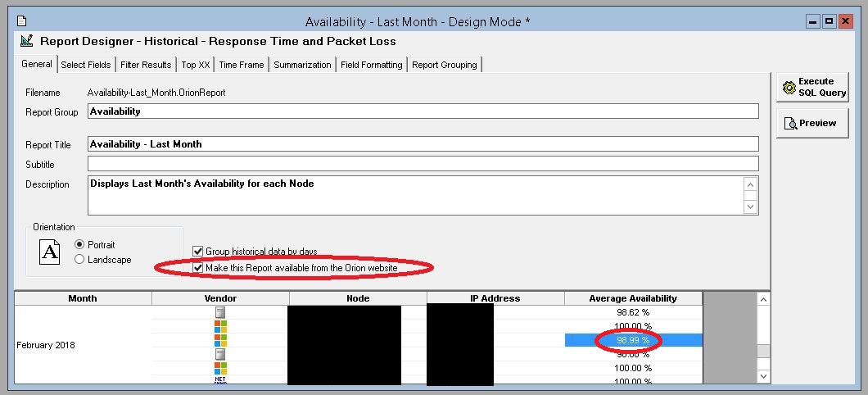Toggle Make this Report available from Orion website
The height and width of the screenshot is (395, 868).
[198, 268]
